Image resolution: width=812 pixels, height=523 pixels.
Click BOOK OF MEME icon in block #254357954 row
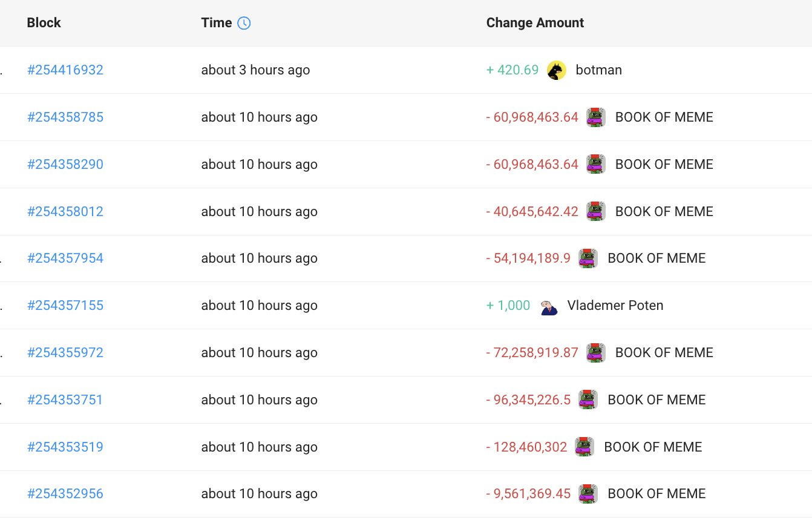[588, 258]
